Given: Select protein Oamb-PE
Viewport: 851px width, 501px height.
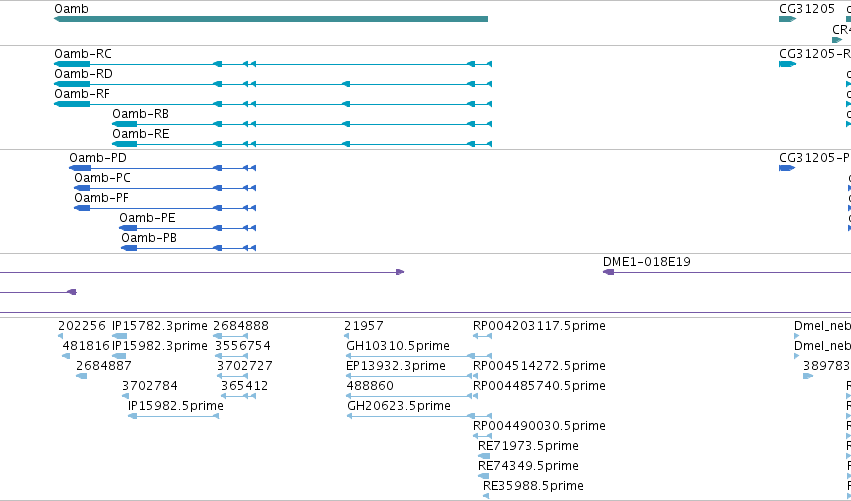Looking at the screenshot, I should pyautogui.click(x=188, y=228).
